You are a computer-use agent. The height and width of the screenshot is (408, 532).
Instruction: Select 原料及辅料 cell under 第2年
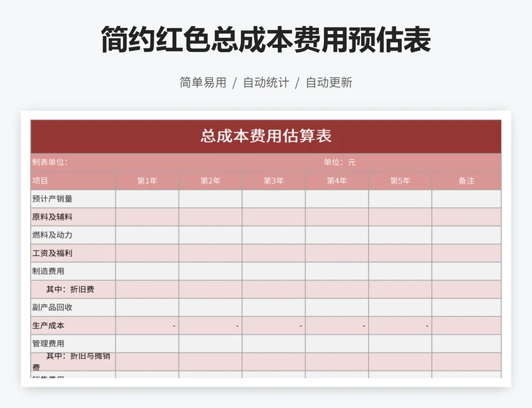[210, 217]
